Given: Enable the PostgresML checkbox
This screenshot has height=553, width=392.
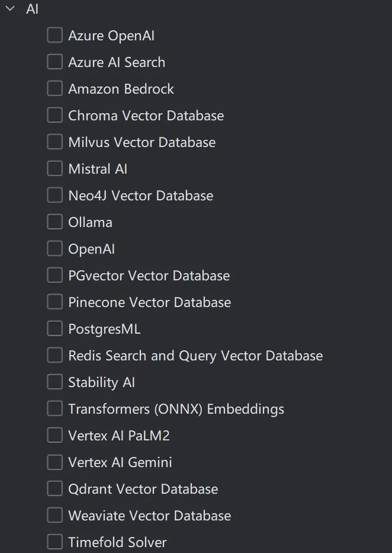Looking at the screenshot, I should pyautogui.click(x=54, y=329).
